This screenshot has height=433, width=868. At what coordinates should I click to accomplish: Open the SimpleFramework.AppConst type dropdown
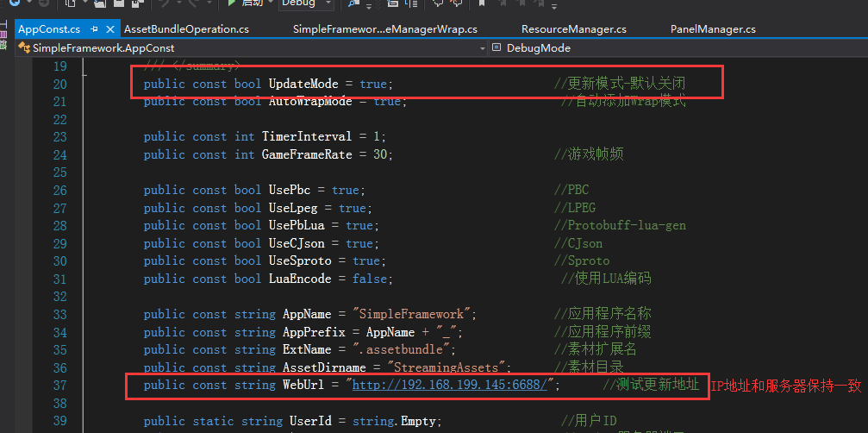coord(252,48)
